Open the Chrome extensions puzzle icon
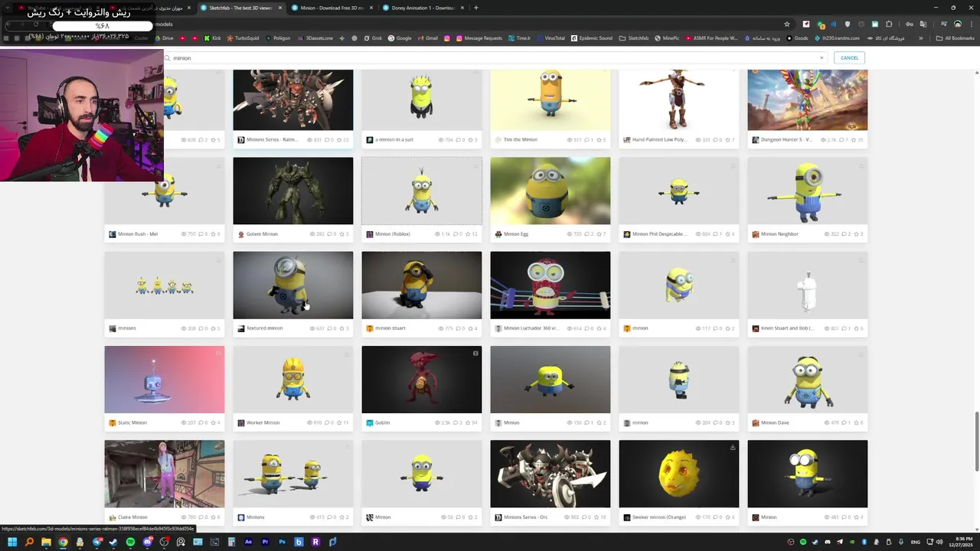 [x=889, y=24]
